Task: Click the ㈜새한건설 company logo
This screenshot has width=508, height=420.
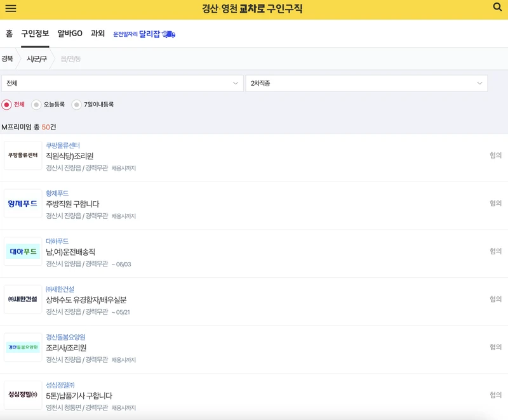Action: pyautogui.click(x=23, y=300)
